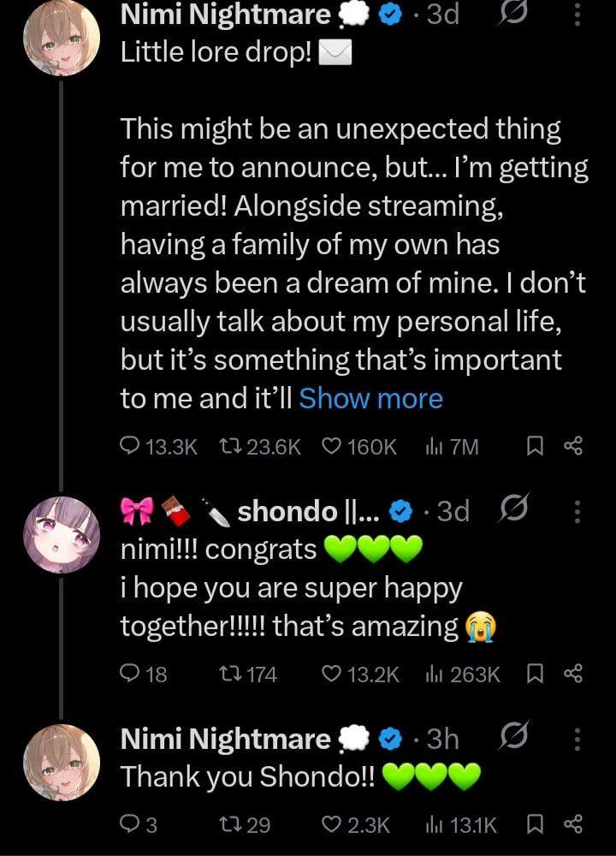Image resolution: width=616 pixels, height=856 pixels.
Task: Share shondo's congrats reply
Action: tap(573, 675)
